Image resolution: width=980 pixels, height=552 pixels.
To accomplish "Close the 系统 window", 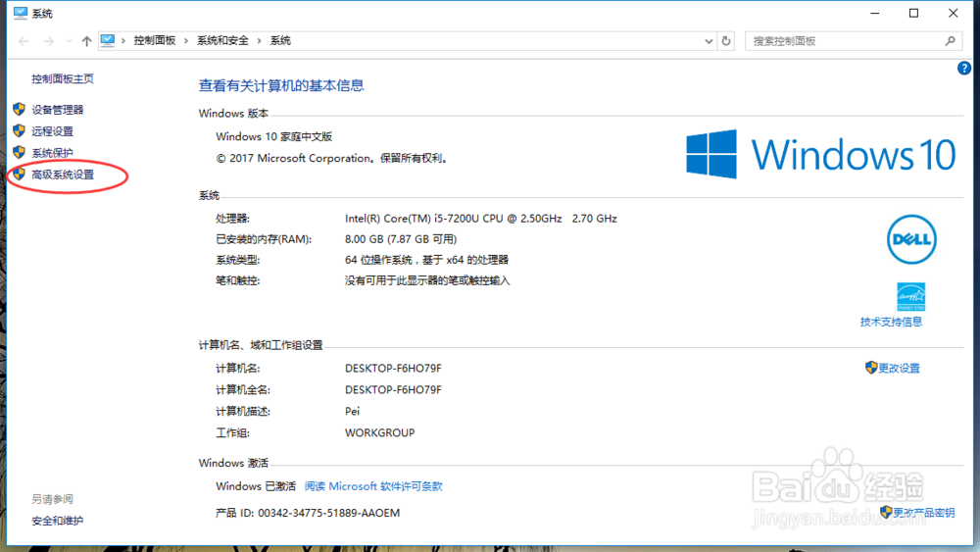I will click(x=954, y=13).
